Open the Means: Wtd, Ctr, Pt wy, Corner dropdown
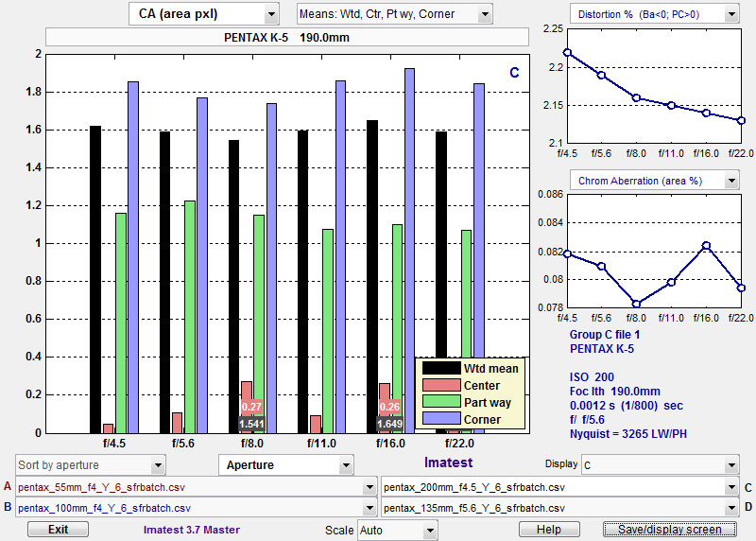Screen dimensions: 756x541 pyautogui.click(x=394, y=14)
